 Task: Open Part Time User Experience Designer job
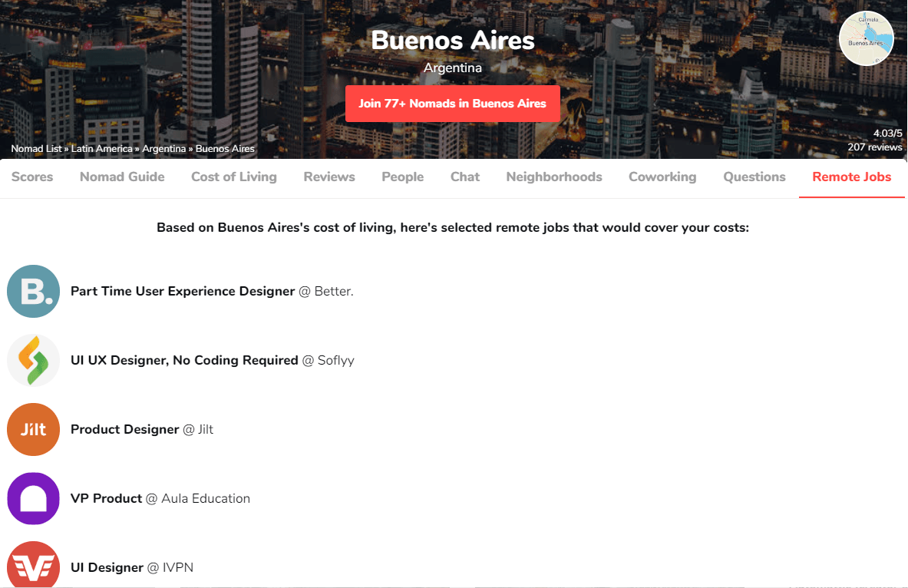coord(183,292)
